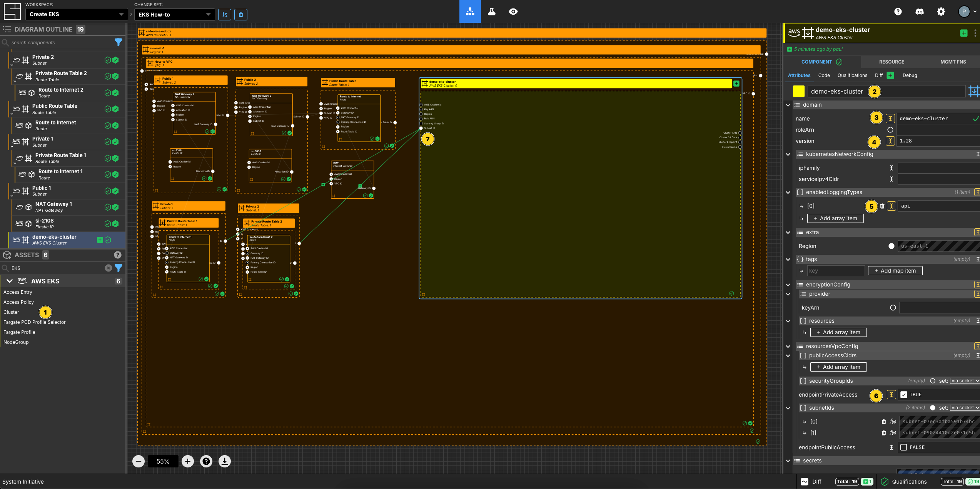Open the help question mark icon
This screenshot has height=489, width=980.
(x=898, y=12)
